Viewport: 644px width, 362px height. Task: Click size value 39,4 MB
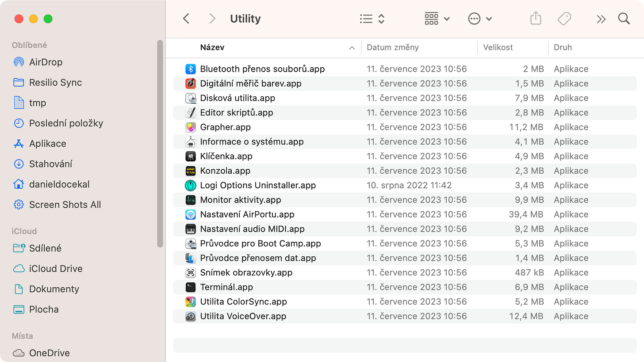coord(526,214)
